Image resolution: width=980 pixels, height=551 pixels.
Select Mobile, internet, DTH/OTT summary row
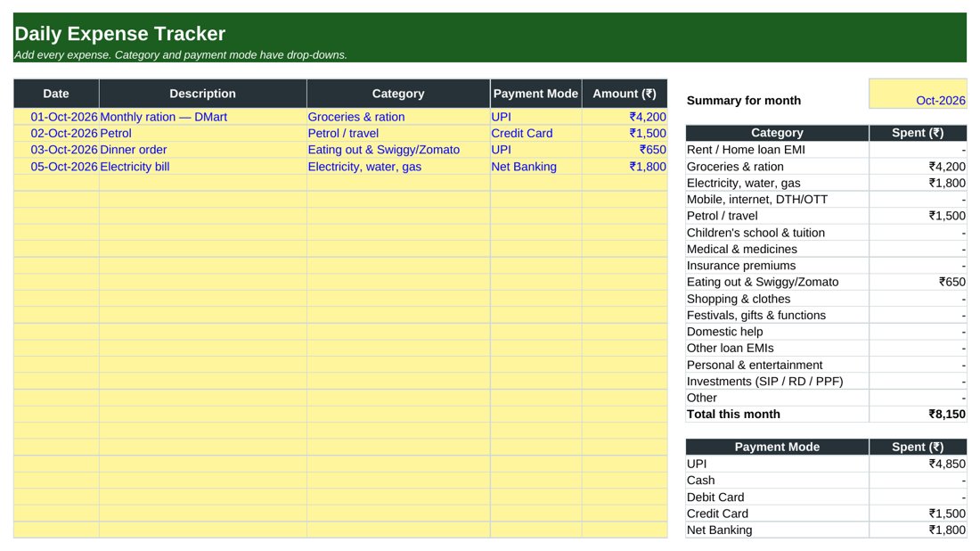point(826,200)
